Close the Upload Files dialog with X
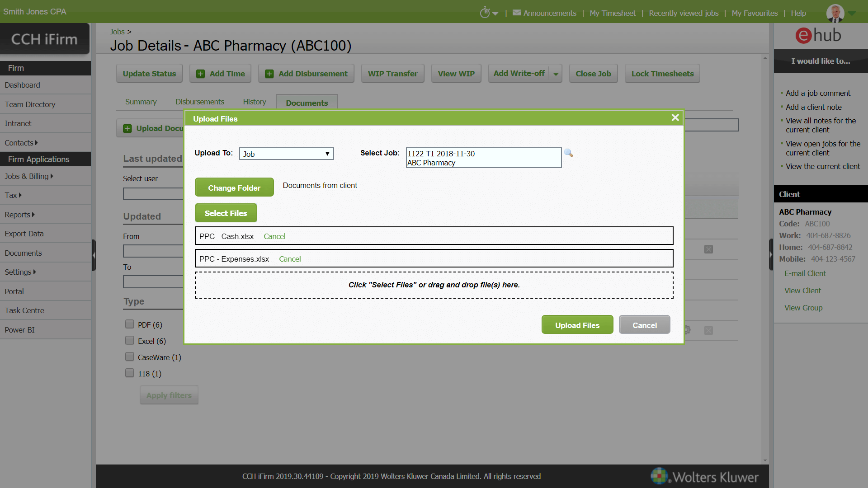 pyautogui.click(x=675, y=118)
